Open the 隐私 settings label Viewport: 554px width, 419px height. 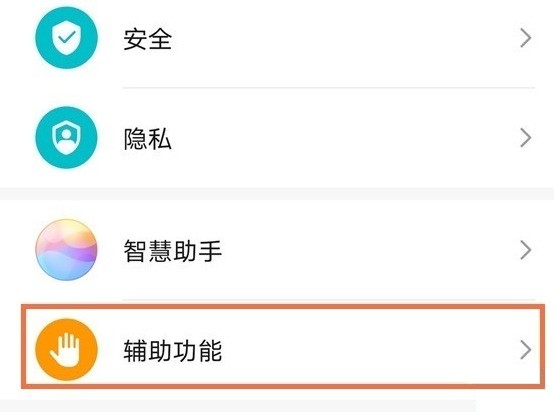coord(148,138)
